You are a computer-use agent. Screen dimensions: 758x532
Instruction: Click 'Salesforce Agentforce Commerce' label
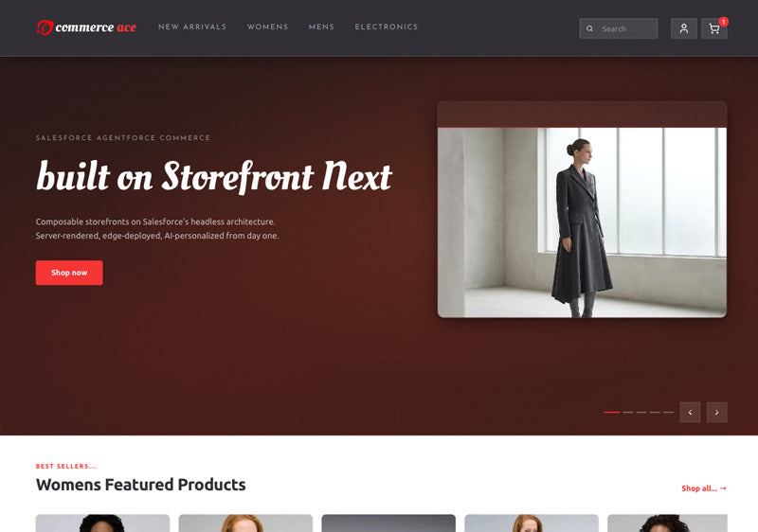tap(123, 138)
